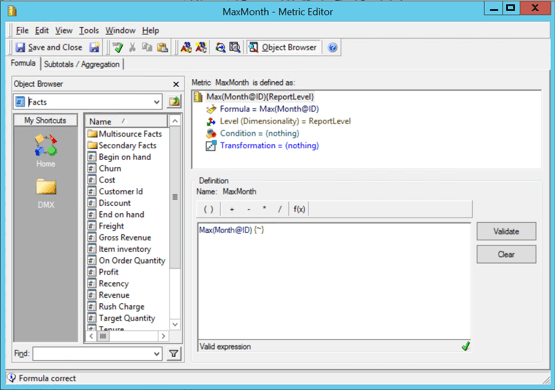Open the Window menu
This screenshot has height=390, width=555.
pyautogui.click(x=120, y=31)
